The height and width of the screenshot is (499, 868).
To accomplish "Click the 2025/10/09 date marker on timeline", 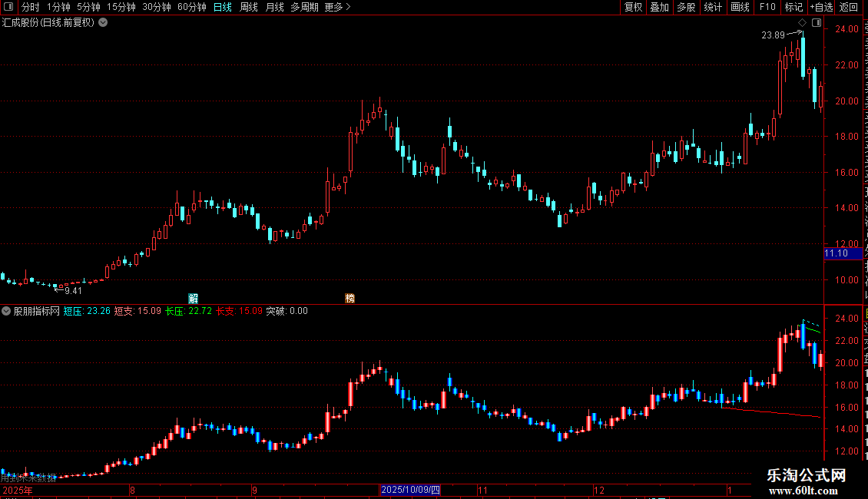I will (x=410, y=490).
